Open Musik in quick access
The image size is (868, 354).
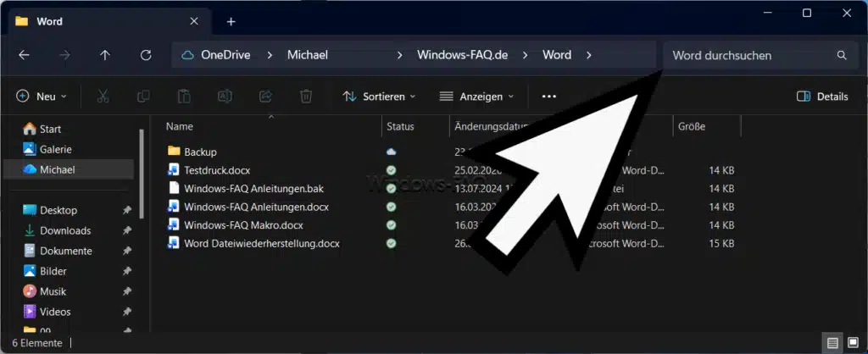pyautogui.click(x=53, y=291)
